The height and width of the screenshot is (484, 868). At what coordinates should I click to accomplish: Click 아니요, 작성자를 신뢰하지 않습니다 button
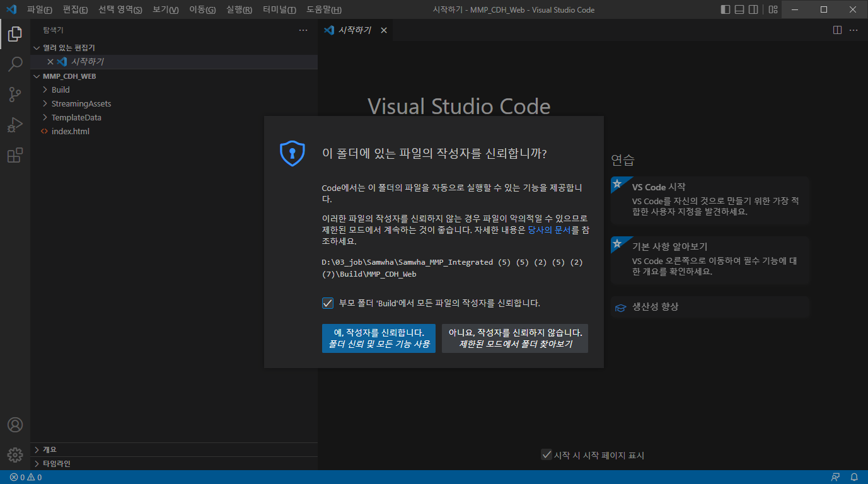[x=515, y=338]
